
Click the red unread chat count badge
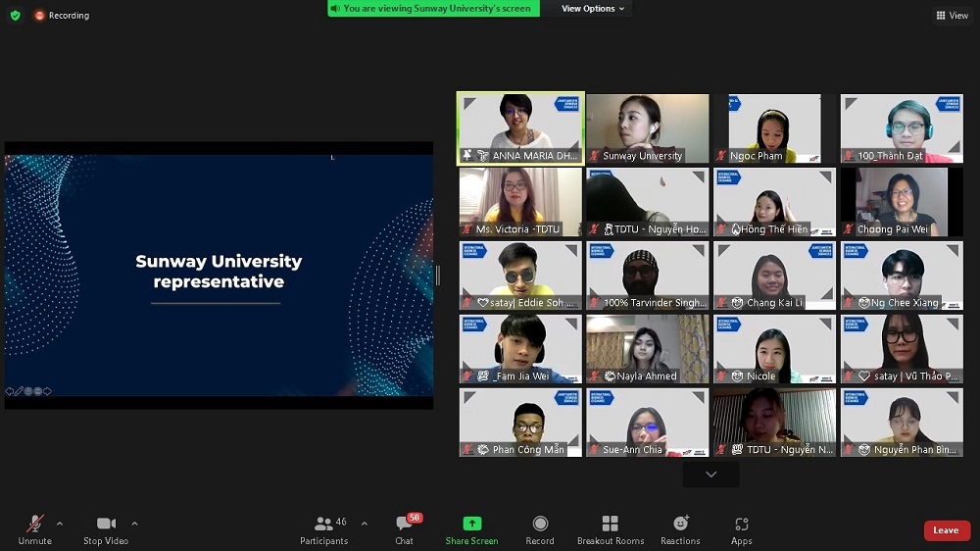(x=415, y=518)
